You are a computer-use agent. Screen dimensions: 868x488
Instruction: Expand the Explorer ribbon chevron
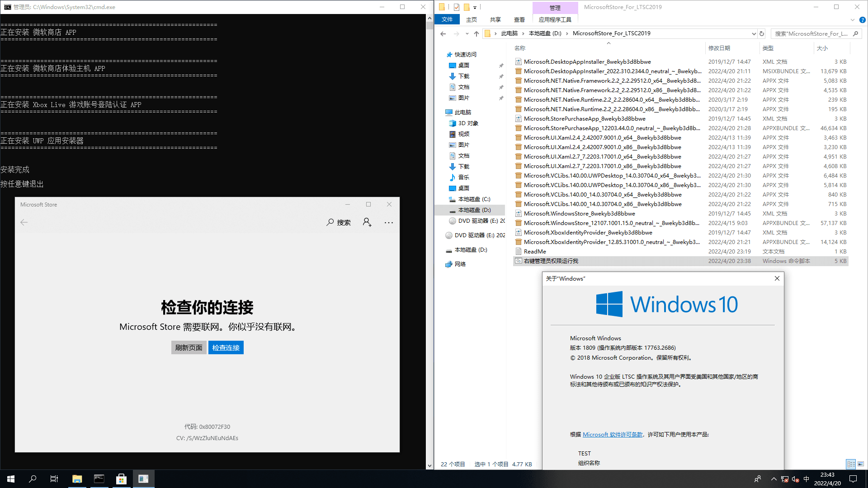tap(853, 20)
